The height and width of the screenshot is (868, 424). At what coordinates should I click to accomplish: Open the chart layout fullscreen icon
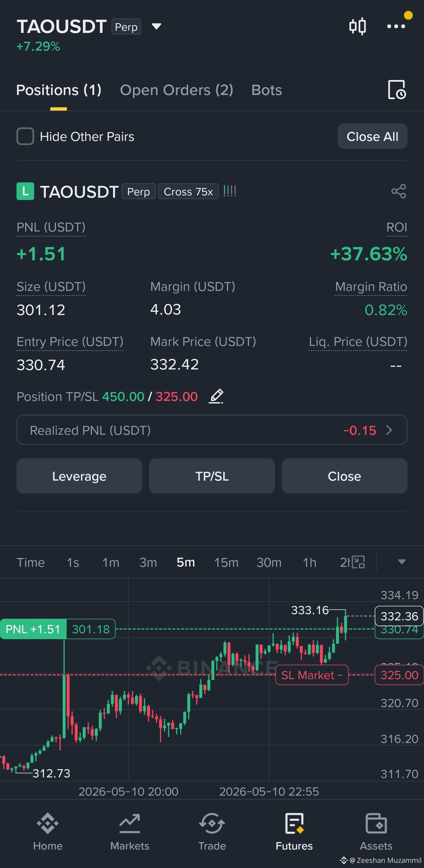358,562
